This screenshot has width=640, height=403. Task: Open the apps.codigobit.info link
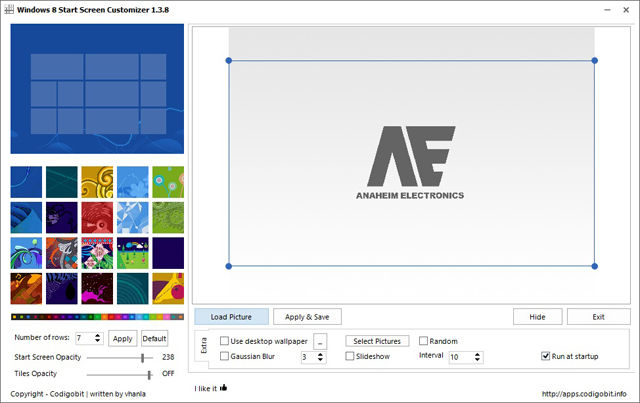click(584, 394)
